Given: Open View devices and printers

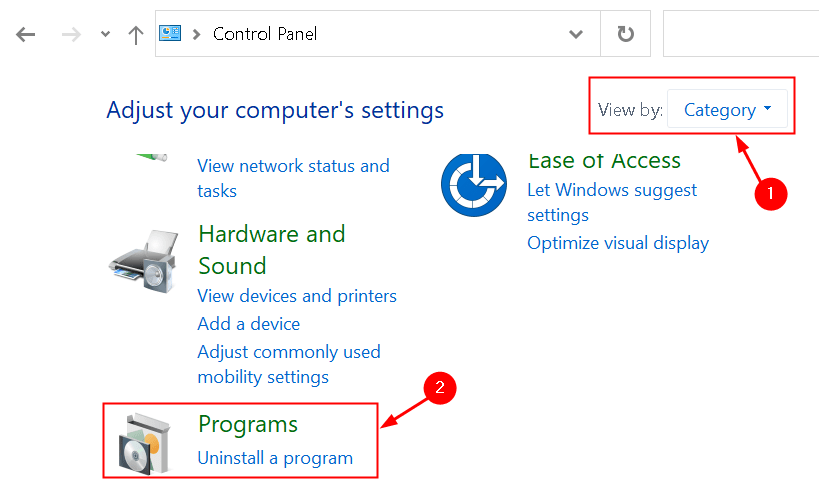Looking at the screenshot, I should [x=297, y=296].
